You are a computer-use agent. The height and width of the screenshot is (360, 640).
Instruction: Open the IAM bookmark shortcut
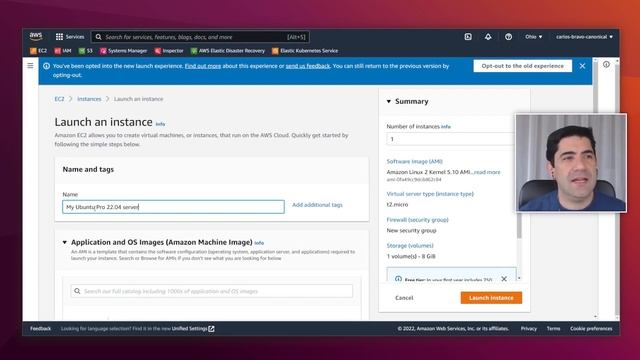coord(63,51)
